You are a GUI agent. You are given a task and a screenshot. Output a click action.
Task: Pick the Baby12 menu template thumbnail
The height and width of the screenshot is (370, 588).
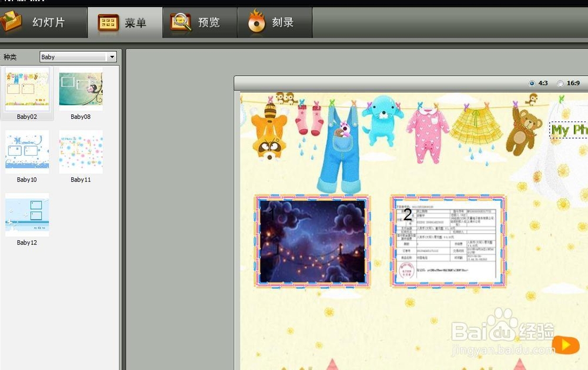(27, 215)
